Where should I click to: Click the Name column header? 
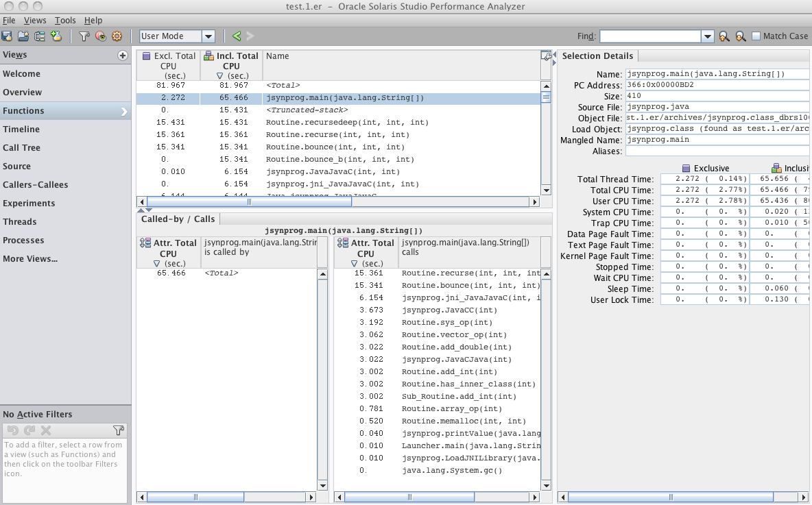[402, 65]
